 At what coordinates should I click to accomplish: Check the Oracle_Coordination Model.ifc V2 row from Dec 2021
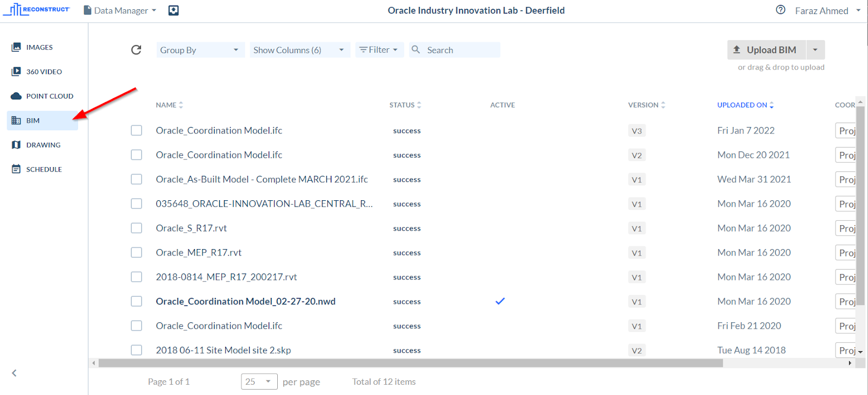137,155
